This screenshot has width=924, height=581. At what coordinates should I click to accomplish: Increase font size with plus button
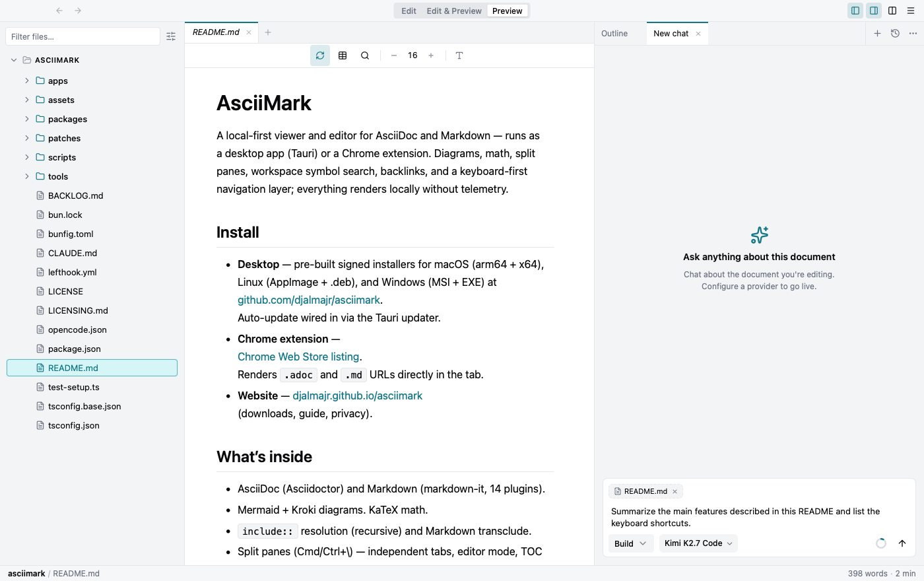(x=431, y=55)
